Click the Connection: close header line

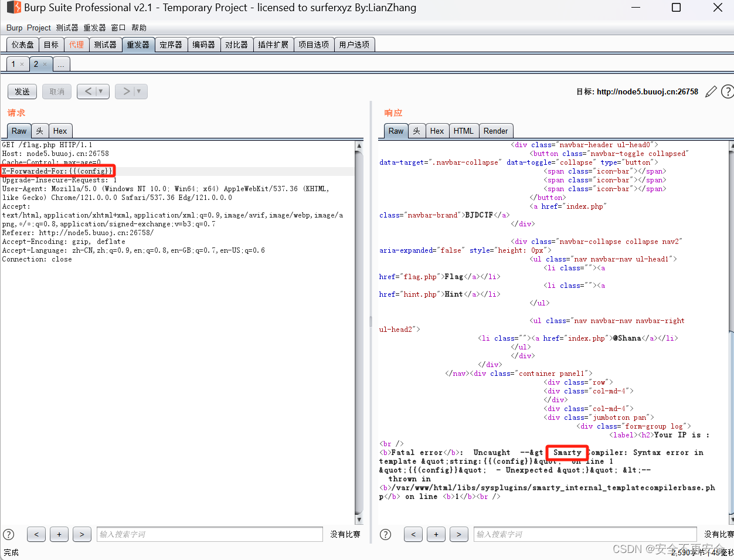tap(37, 259)
